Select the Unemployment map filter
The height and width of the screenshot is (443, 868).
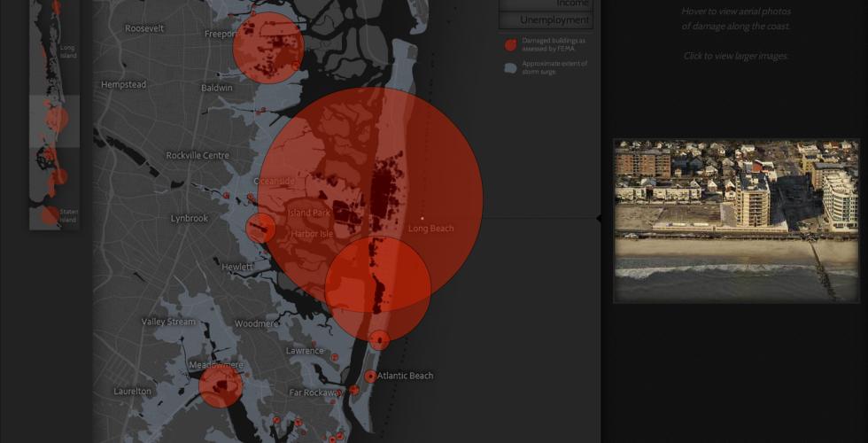point(546,20)
